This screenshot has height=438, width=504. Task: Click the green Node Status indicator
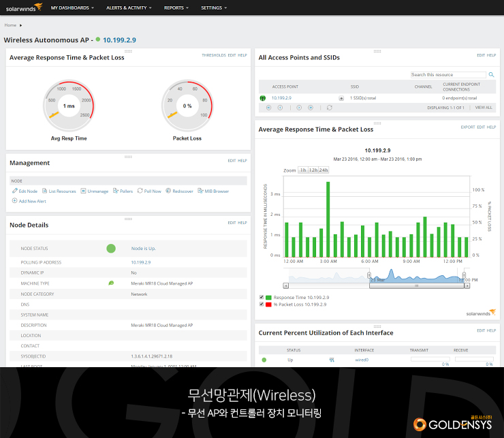coord(111,248)
